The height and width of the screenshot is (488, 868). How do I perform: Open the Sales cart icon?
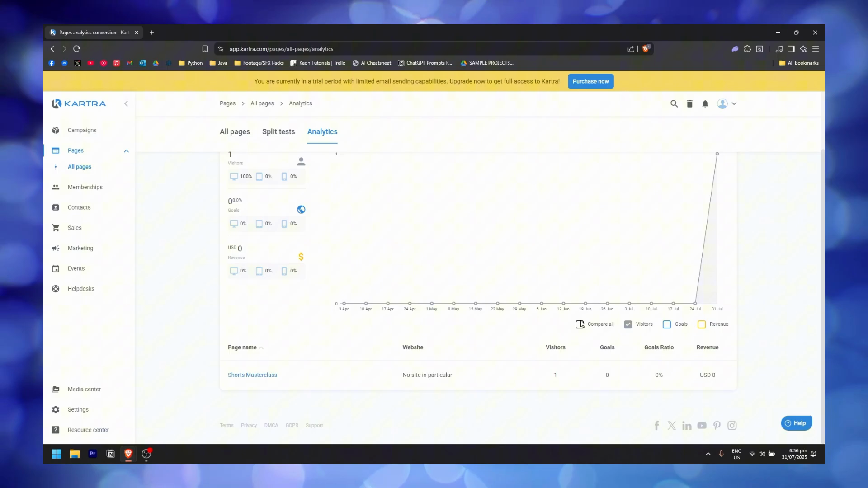coord(56,228)
